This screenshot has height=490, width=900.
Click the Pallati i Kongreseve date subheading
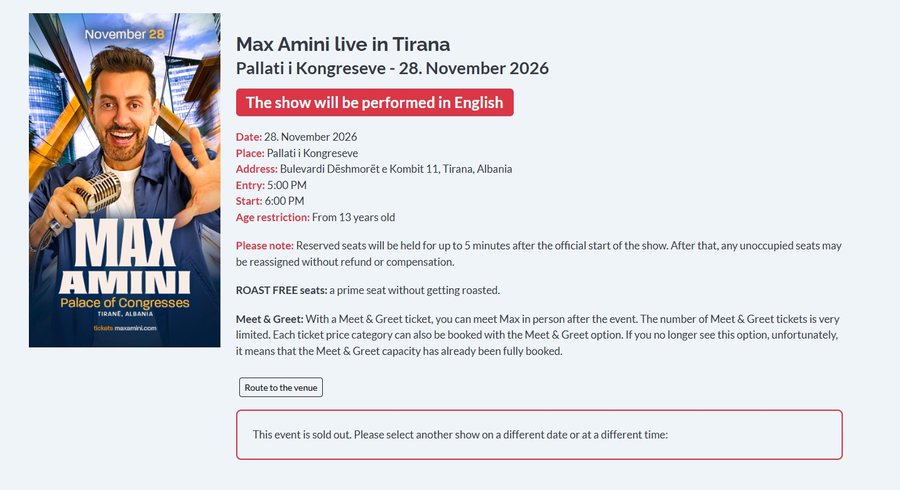pos(392,68)
